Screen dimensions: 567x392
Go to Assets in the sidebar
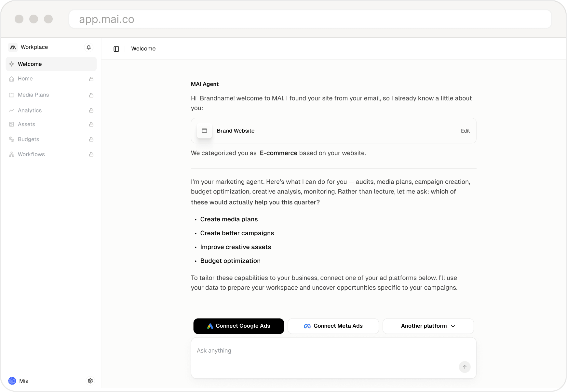(x=51, y=124)
